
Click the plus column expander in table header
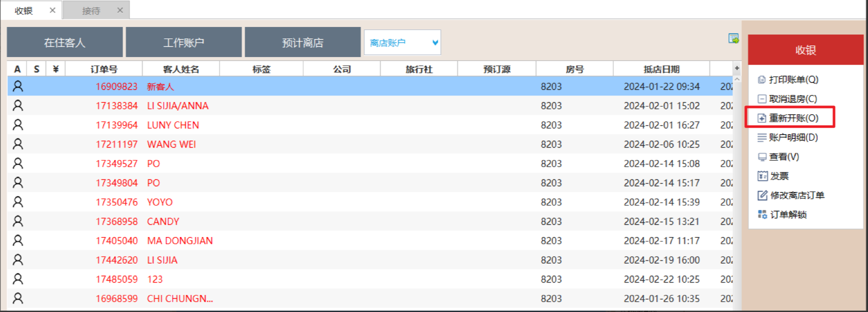tap(736, 68)
